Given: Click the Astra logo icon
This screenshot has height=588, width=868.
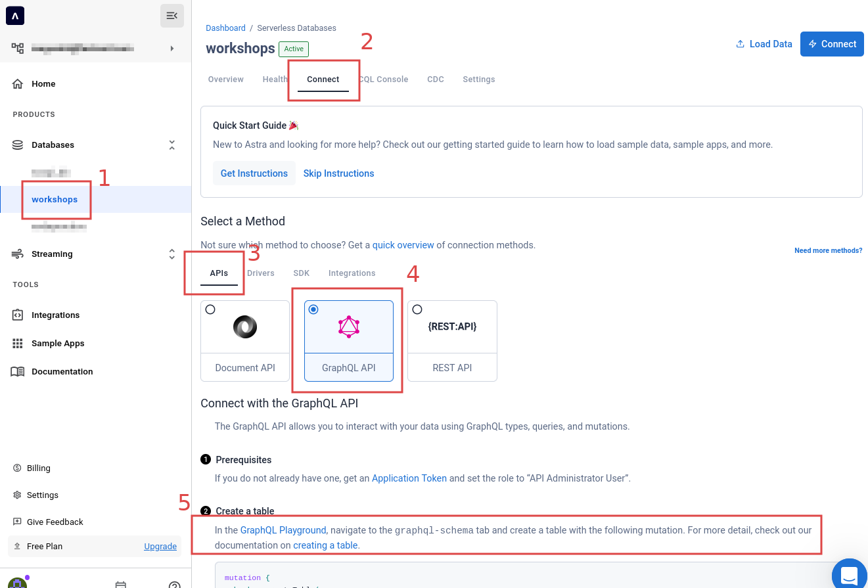Looking at the screenshot, I should [x=15, y=15].
